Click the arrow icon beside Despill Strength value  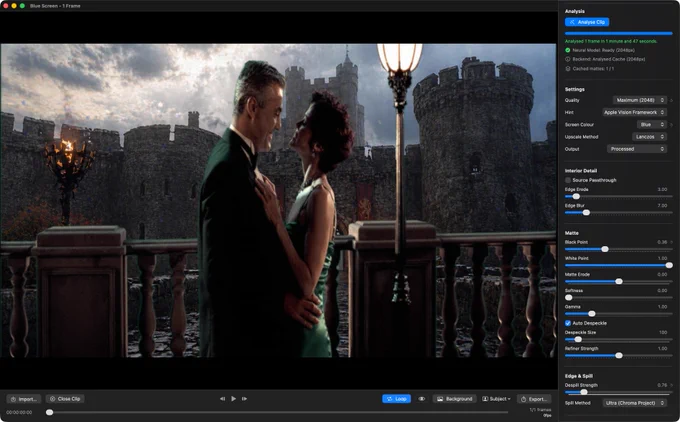click(x=671, y=385)
